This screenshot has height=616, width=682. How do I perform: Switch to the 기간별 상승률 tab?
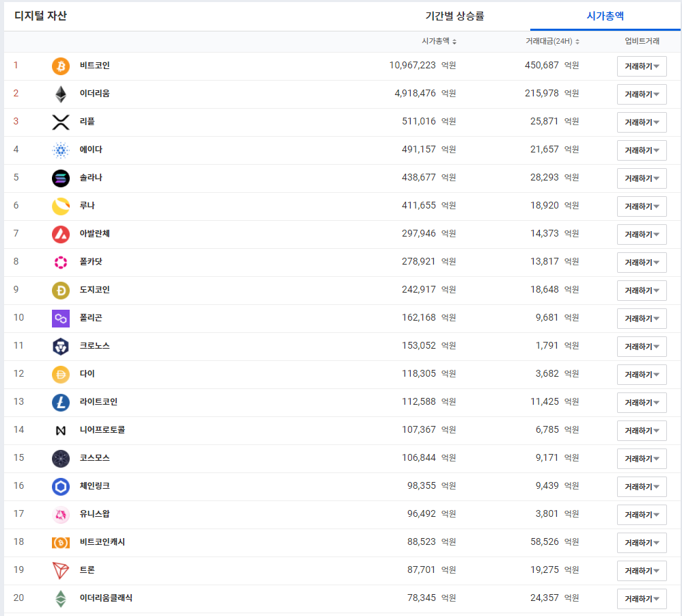click(454, 16)
